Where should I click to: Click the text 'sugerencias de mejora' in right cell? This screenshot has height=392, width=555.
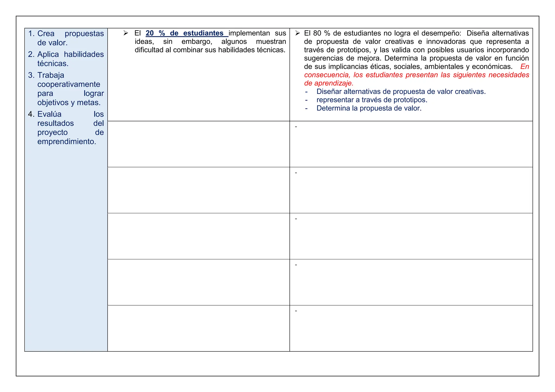click(342, 58)
